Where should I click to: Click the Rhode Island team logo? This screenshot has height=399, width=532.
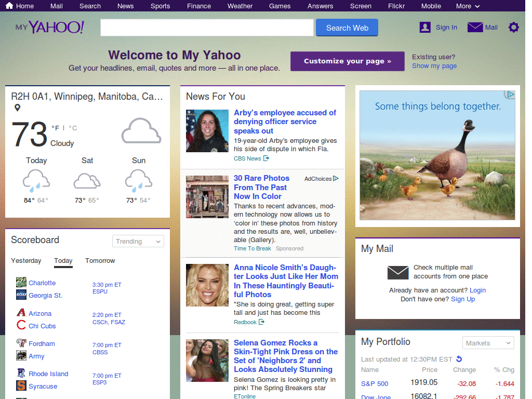point(21,373)
